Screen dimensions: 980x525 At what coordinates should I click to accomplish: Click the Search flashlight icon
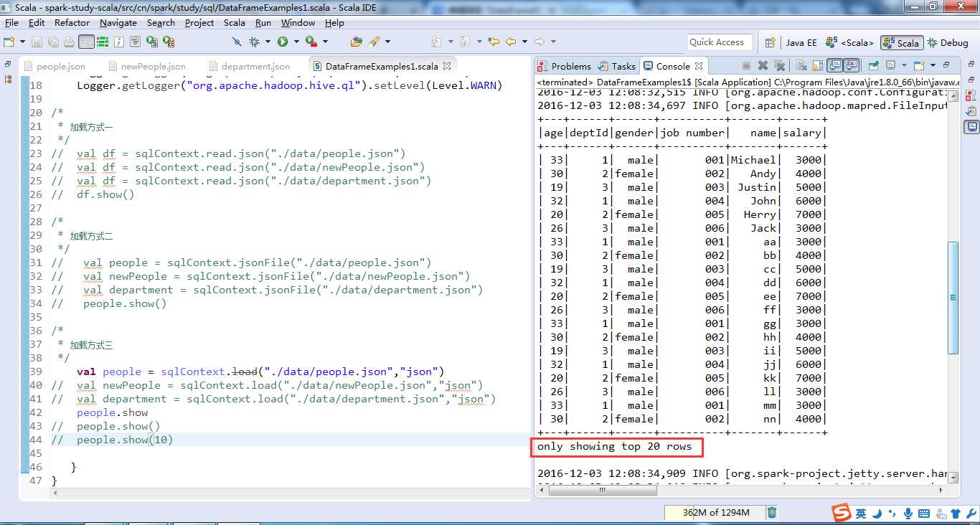click(374, 42)
